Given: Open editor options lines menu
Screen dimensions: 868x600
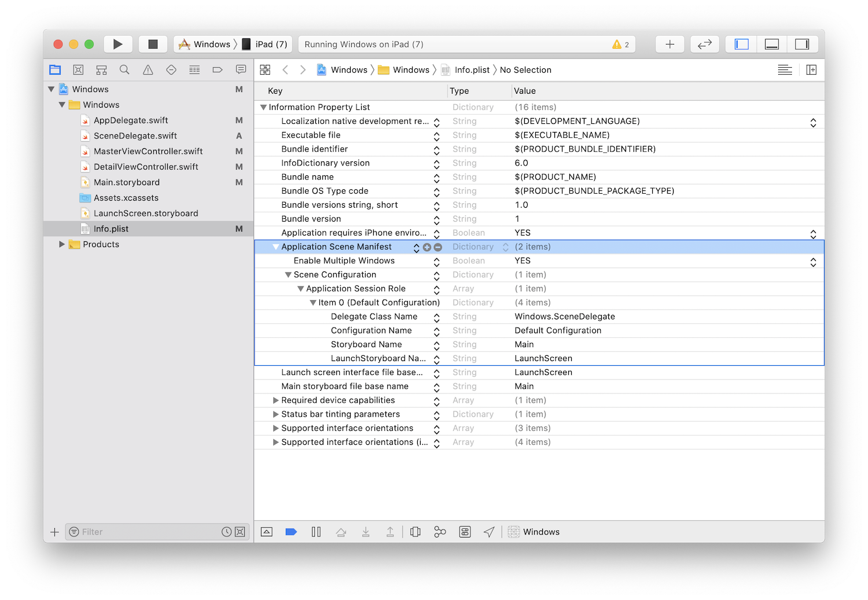Looking at the screenshot, I should tap(785, 70).
